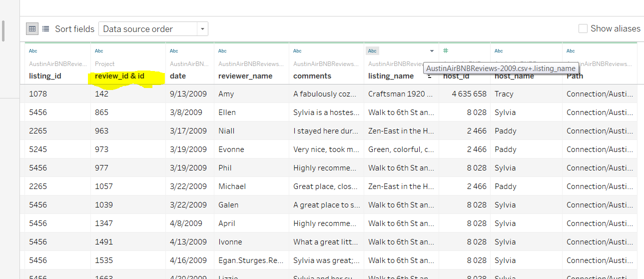Image resolution: width=644 pixels, height=279 pixels.
Task: Enable the Show aliases checkbox
Action: coord(583,28)
